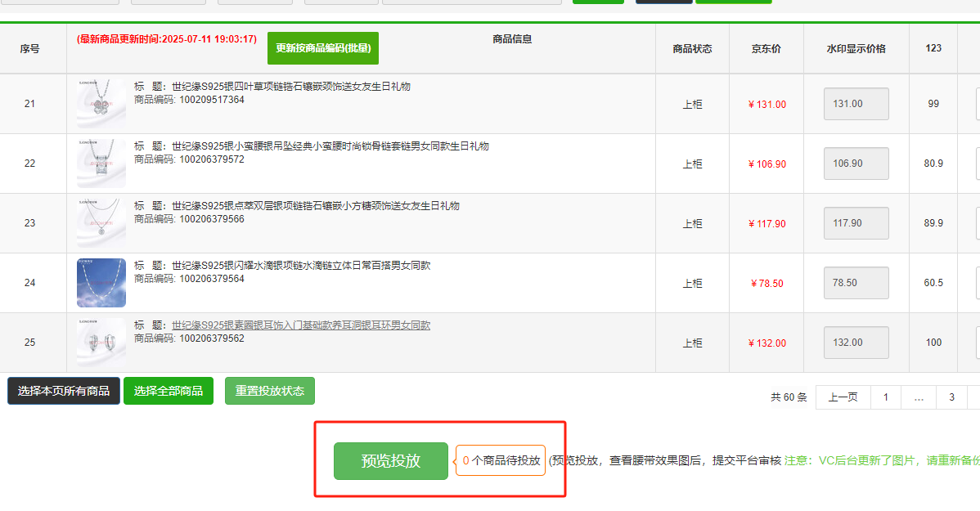980x511 pixels.
Task: Click 重置投放状态 button
Action: click(269, 391)
